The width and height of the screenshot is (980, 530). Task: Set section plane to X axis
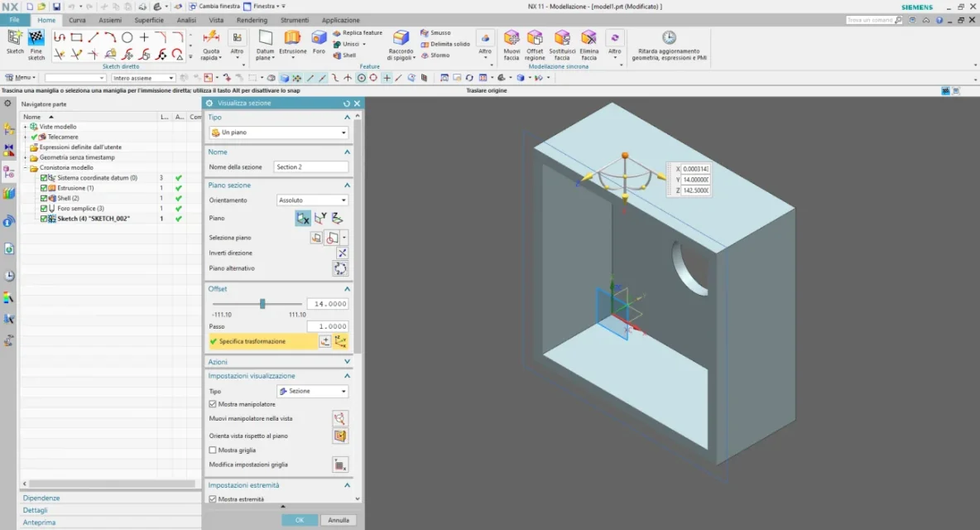pyautogui.click(x=302, y=218)
